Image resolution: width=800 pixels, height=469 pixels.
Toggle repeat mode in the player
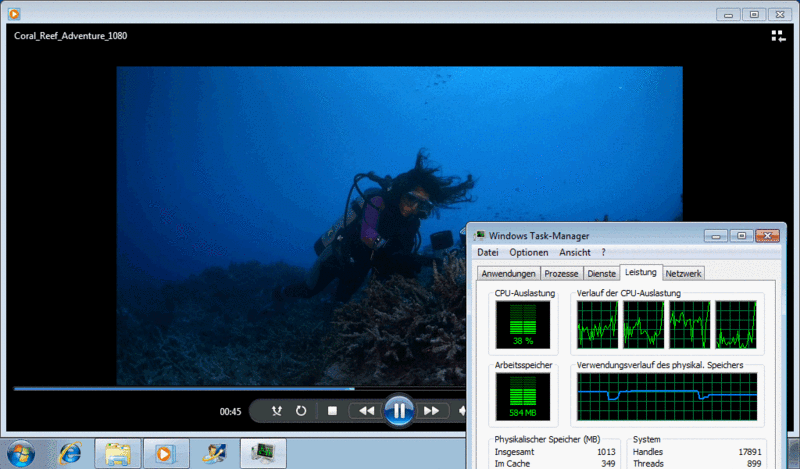301,410
